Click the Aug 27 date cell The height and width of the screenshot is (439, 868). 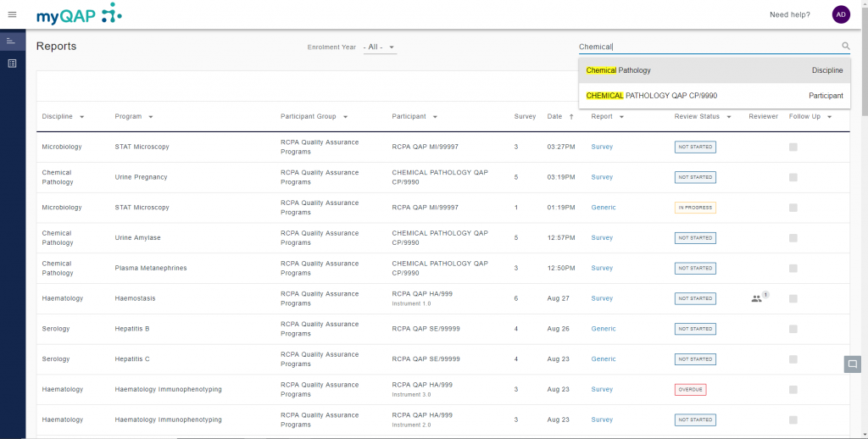pyautogui.click(x=558, y=298)
